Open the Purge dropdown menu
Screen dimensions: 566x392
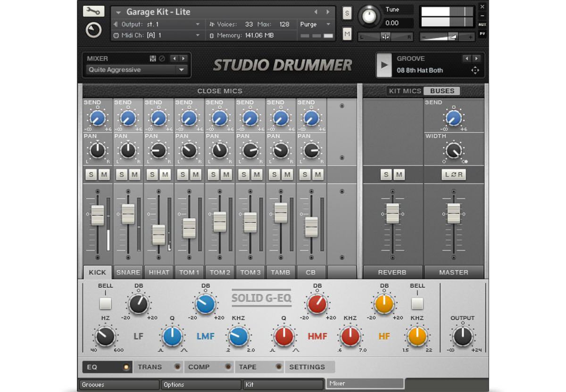click(316, 24)
